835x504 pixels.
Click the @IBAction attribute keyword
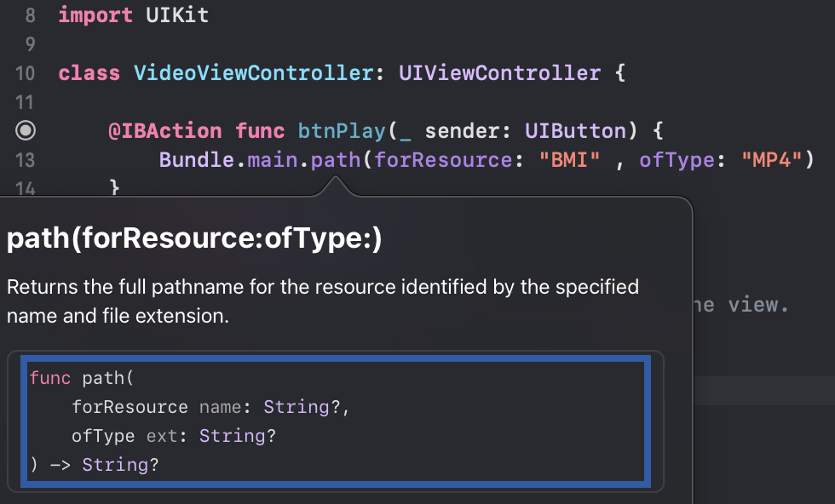tap(165, 131)
